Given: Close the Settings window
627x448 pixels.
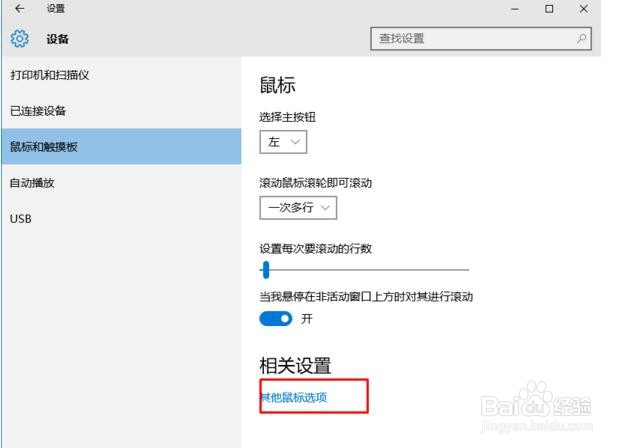Looking at the screenshot, I should [583, 9].
